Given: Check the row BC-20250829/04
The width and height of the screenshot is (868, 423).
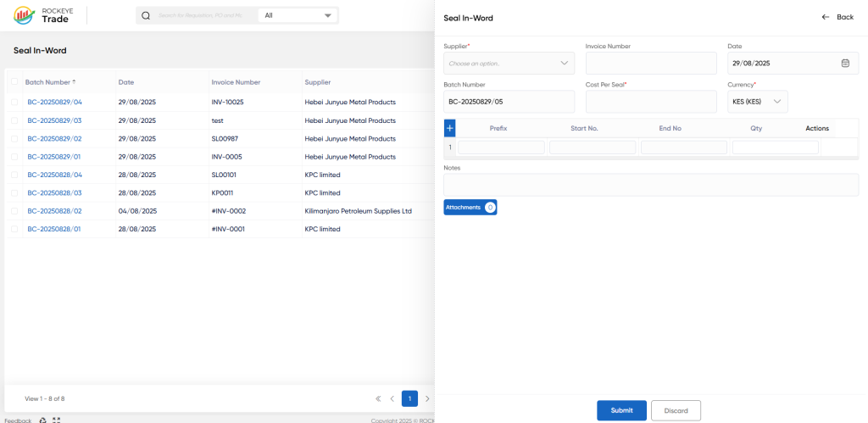Looking at the screenshot, I should pyautogui.click(x=14, y=102).
